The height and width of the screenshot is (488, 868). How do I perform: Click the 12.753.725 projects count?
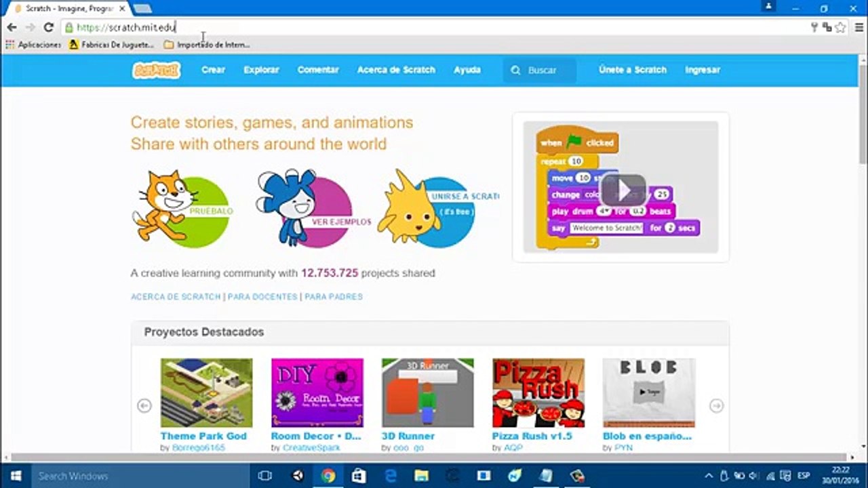tap(330, 273)
